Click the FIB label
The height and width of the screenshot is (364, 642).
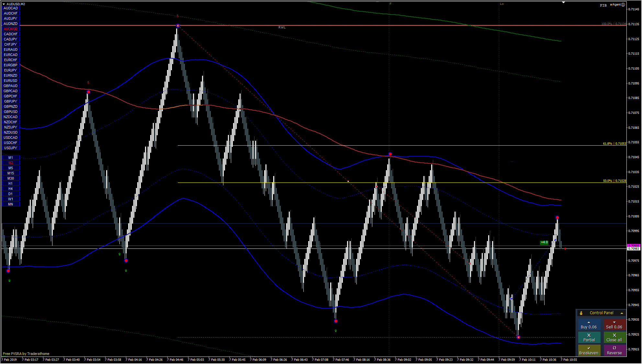click(603, 5)
